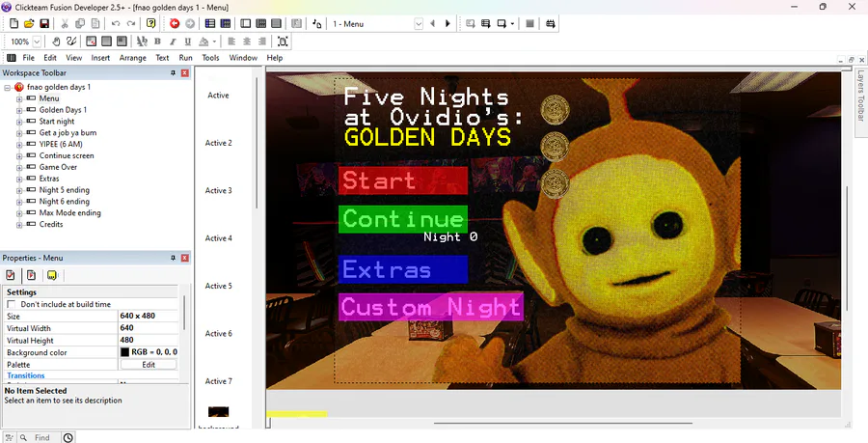
Task: Open the Runtime options tab icon in Properties
Action: coord(31,275)
